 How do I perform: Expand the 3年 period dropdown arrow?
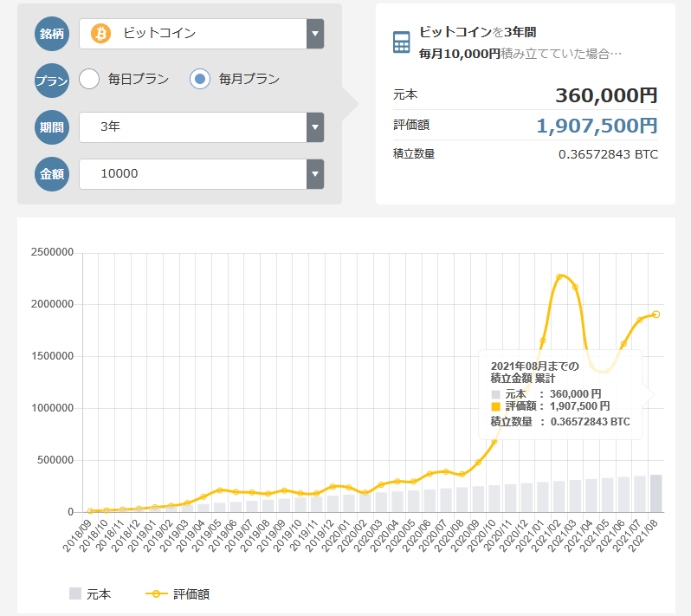(x=315, y=126)
